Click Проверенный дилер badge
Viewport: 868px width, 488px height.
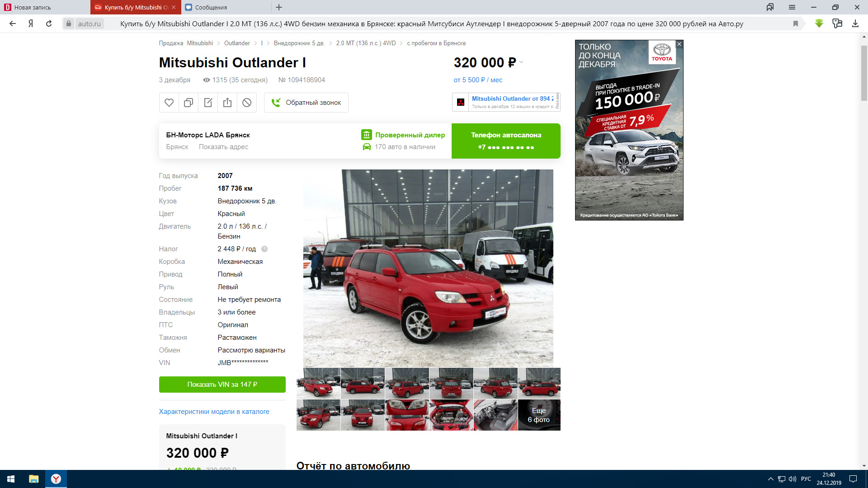click(x=403, y=135)
